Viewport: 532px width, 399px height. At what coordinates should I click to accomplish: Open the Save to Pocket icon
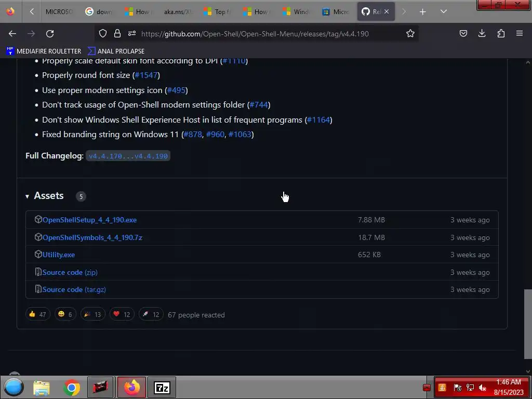point(463,33)
